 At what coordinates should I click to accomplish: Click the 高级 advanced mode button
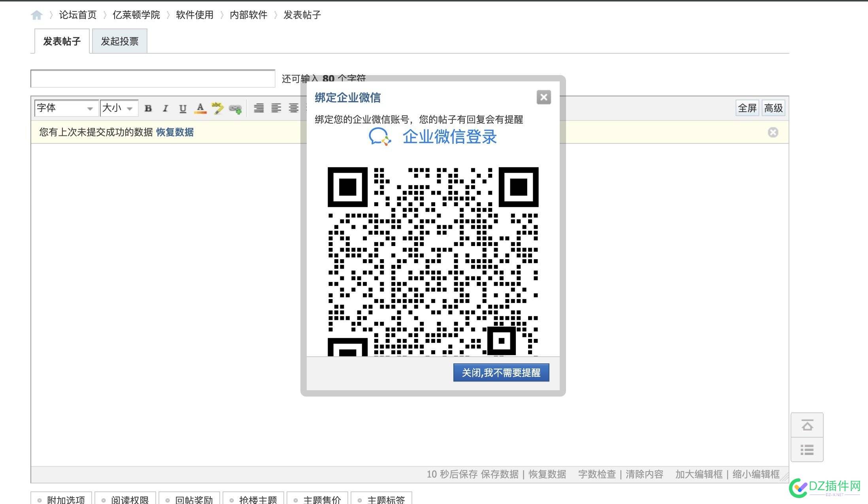click(x=773, y=108)
